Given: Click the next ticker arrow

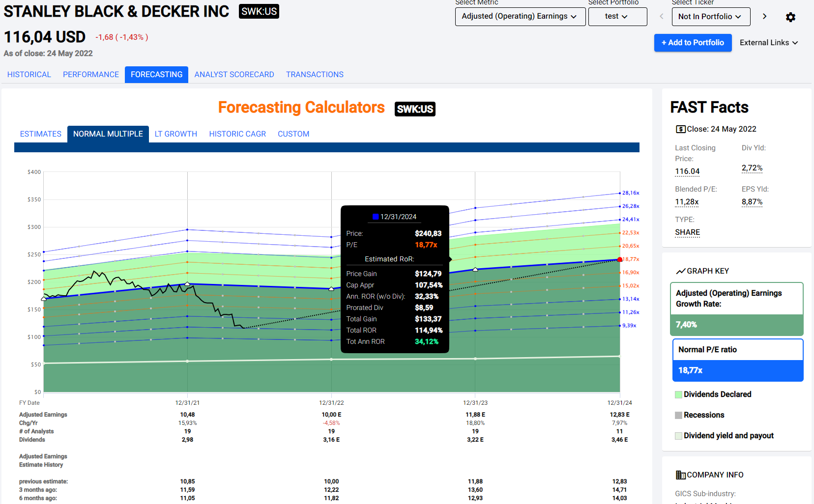Looking at the screenshot, I should (764, 16).
